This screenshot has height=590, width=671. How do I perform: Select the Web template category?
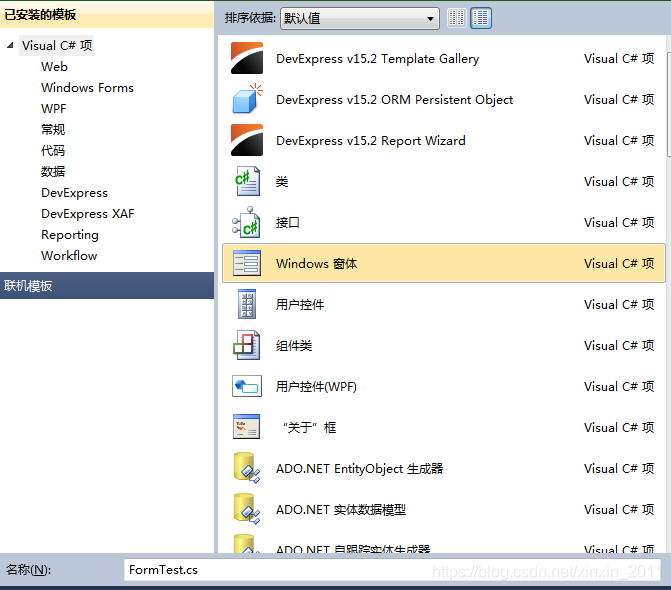coord(54,67)
